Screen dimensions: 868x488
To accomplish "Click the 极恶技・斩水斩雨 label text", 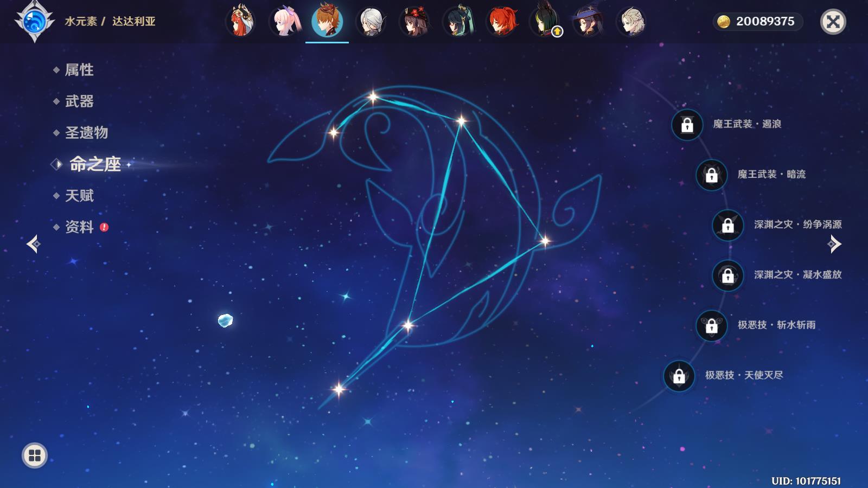I will (776, 325).
